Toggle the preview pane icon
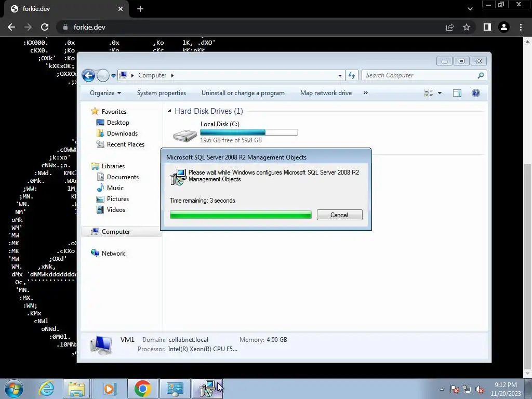Viewport: 532px width, 399px height. click(457, 93)
